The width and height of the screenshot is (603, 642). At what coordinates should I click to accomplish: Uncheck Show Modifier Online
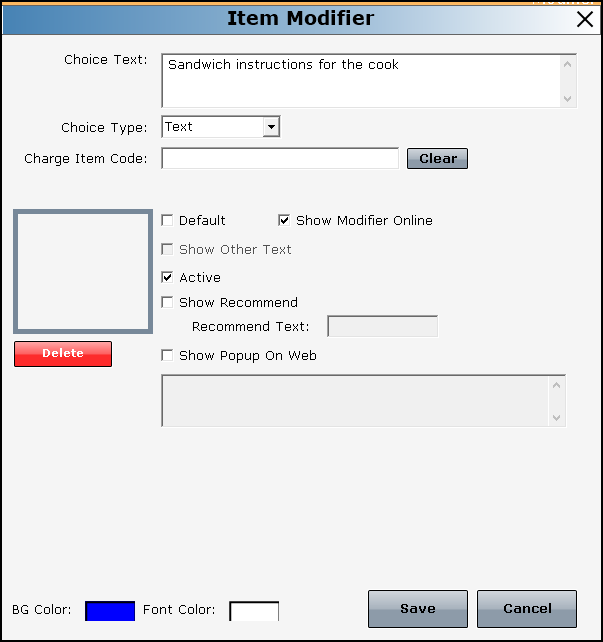pos(284,221)
